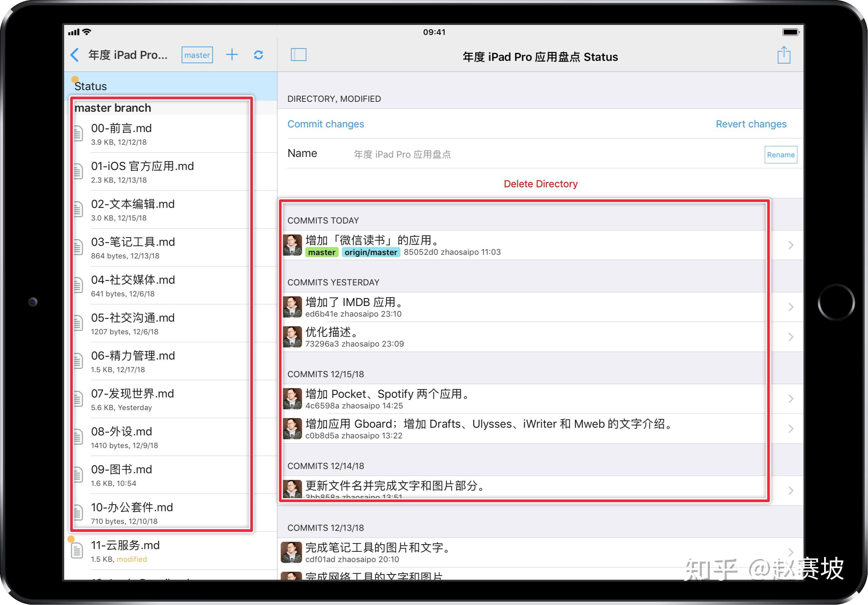Tap the plus icon to add file

tap(232, 55)
